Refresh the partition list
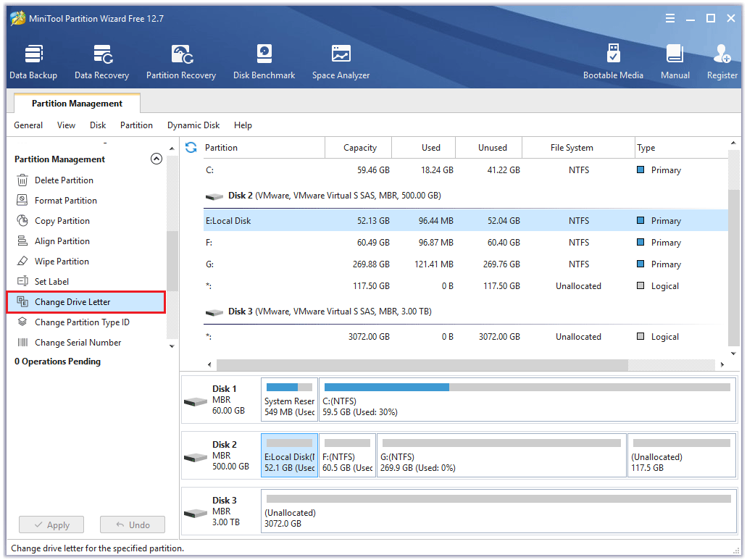This screenshot has width=747, height=560. pyautogui.click(x=189, y=147)
